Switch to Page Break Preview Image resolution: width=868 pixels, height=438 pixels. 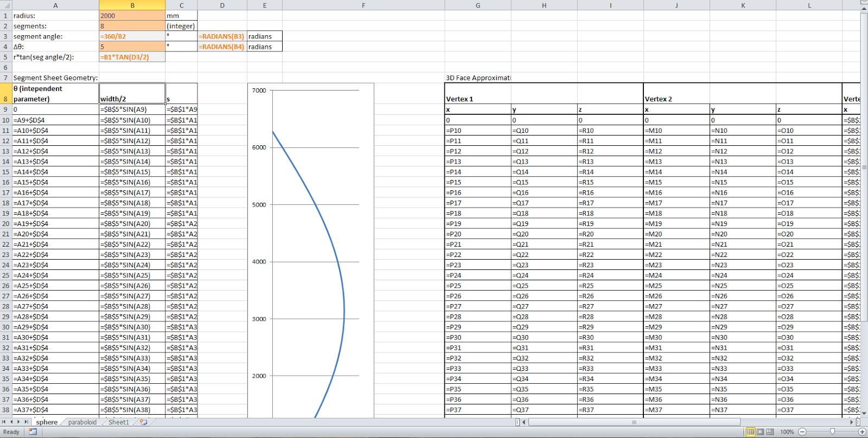coord(770,432)
